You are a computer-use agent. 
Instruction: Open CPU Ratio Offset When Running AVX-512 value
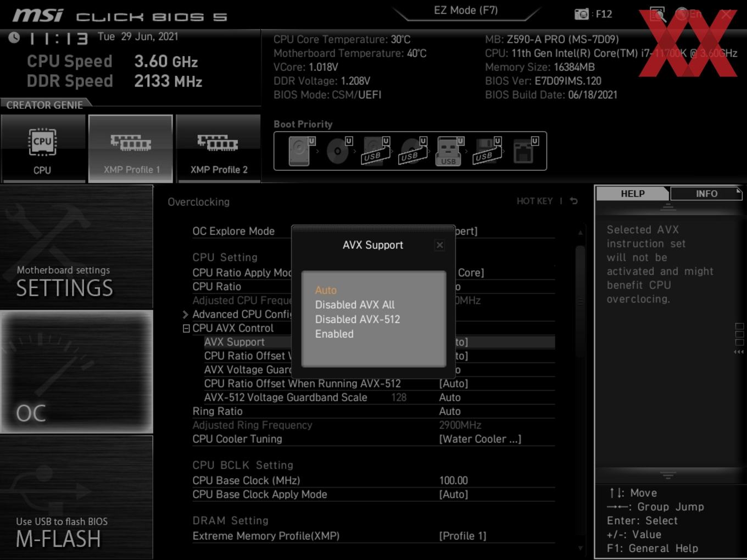[x=454, y=383]
